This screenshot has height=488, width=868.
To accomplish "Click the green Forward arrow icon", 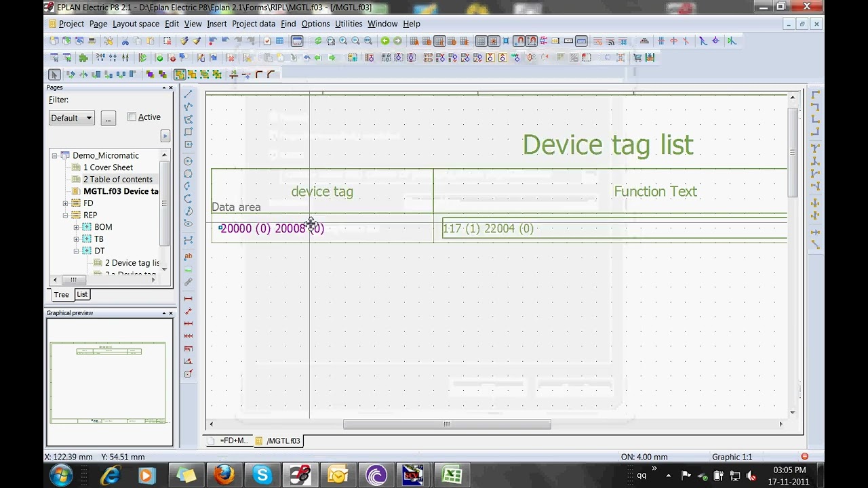I will tap(397, 41).
